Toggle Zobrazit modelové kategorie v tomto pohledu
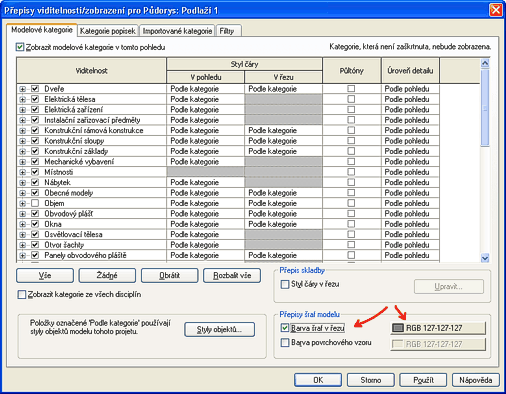The width and height of the screenshot is (506, 394). (x=20, y=47)
